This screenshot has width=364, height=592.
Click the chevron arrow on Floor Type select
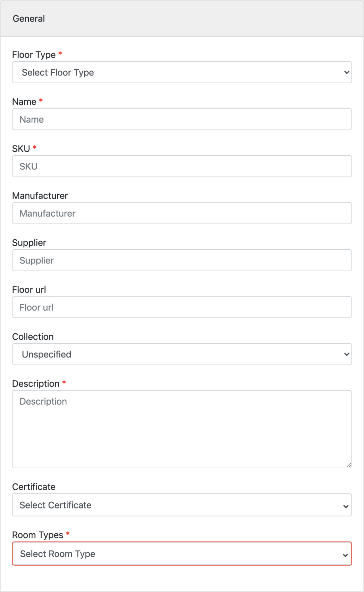pos(346,72)
